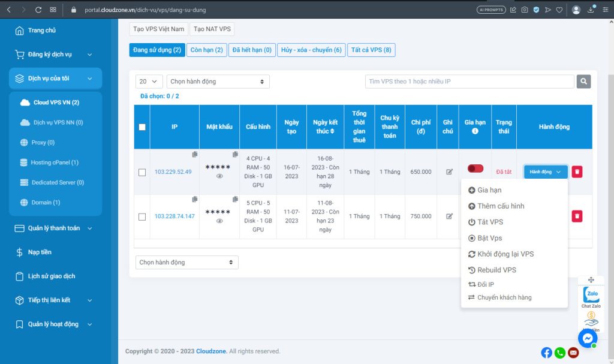The width and height of the screenshot is (614, 364).
Task: Click 'Tạo VPS Việt Nam' button
Action: [158, 29]
